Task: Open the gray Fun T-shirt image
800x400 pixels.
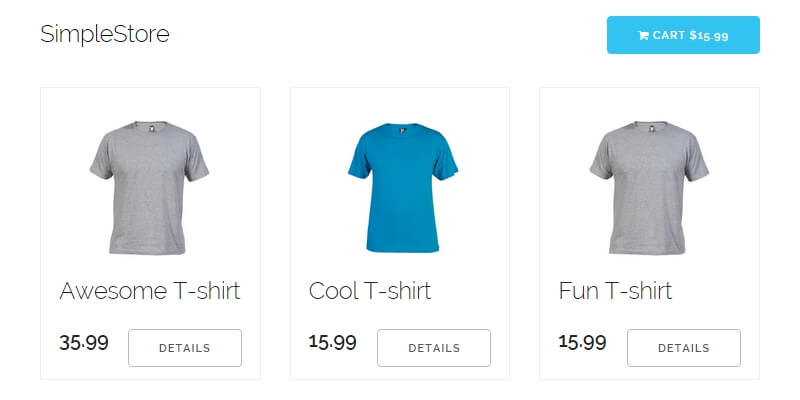Action: click(649, 187)
